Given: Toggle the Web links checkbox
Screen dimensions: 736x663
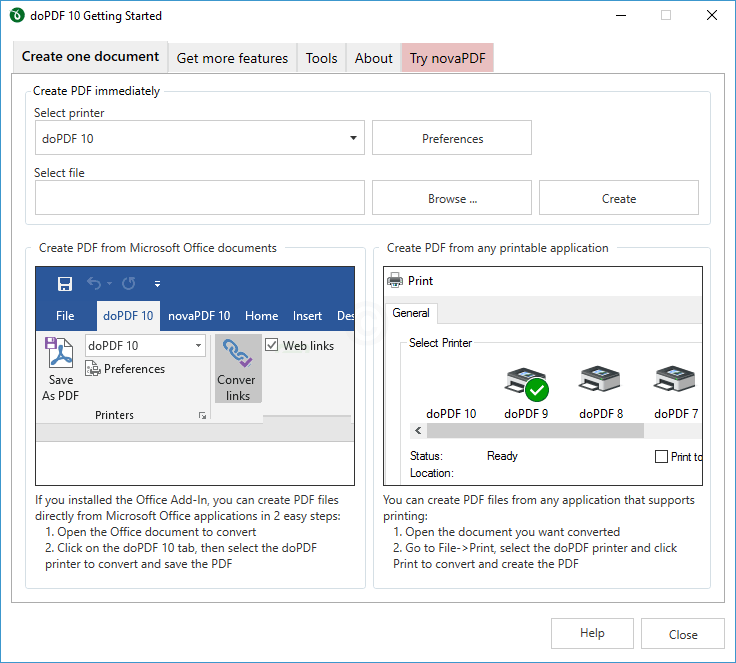Looking at the screenshot, I should [272, 345].
